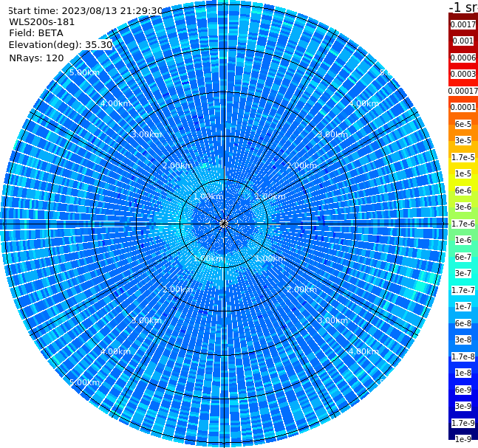
Task: Click the 1e-6 color bar label
Action: [x=463, y=240]
